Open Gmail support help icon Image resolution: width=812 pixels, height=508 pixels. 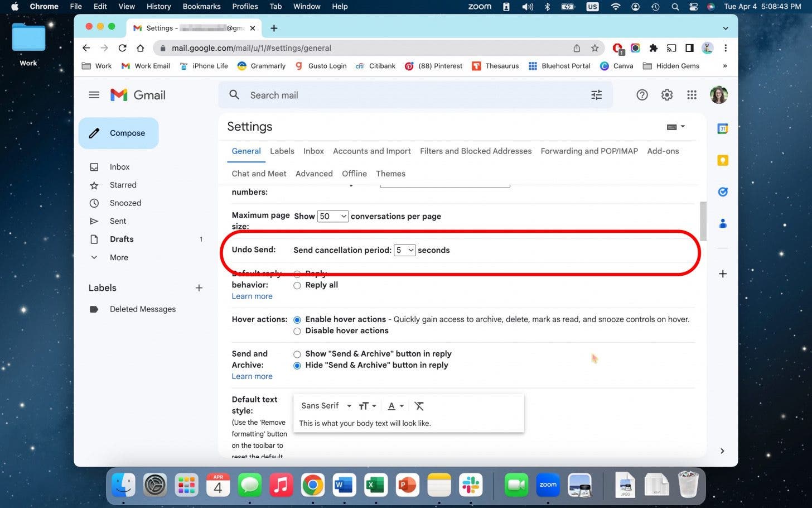(x=642, y=95)
